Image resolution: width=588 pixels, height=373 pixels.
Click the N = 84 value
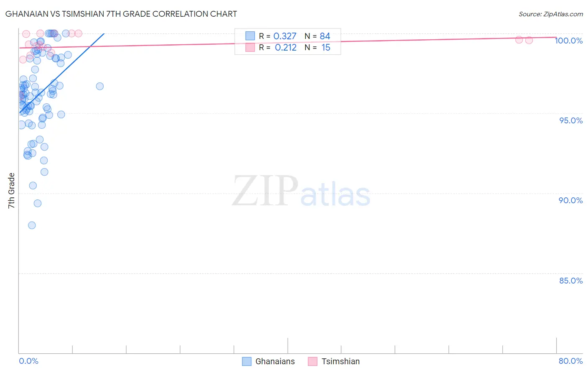click(x=317, y=36)
